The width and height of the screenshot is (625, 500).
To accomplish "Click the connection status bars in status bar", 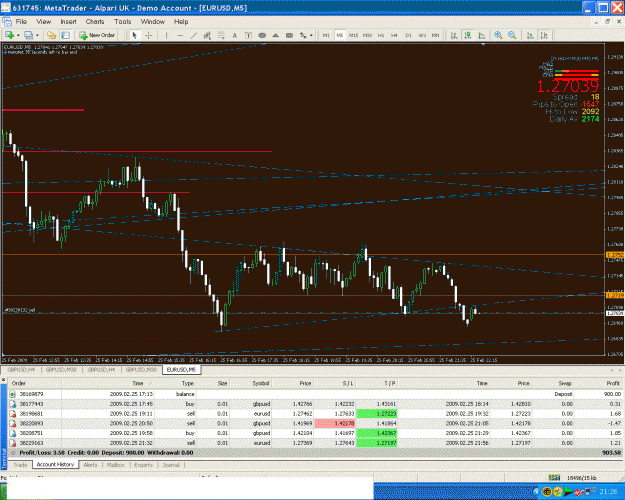I will 554,477.
